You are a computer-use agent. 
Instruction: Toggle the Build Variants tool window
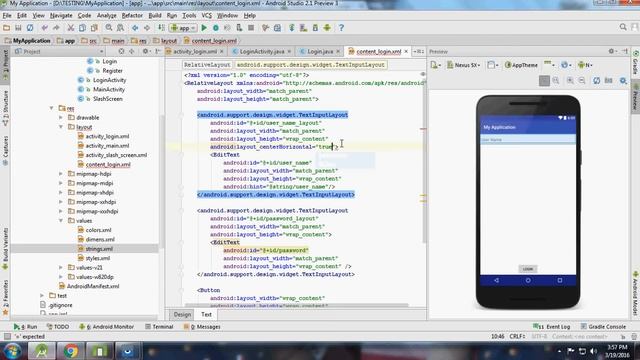(5, 249)
